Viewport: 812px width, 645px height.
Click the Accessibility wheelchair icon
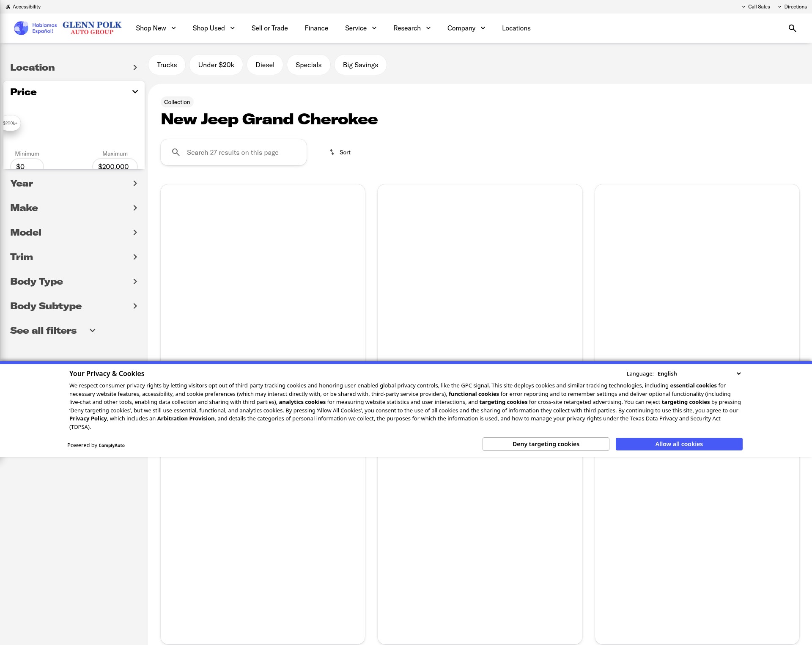(x=8, y=7)
